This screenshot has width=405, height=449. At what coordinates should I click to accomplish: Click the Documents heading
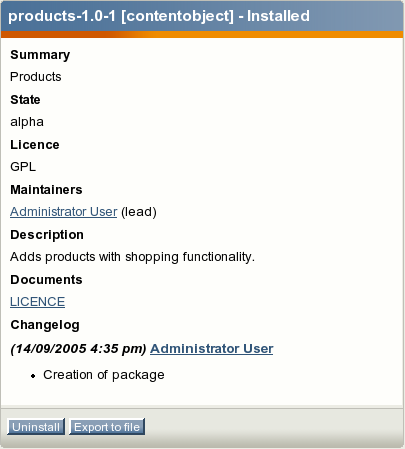pyautogui.click(x=46, y=280)
